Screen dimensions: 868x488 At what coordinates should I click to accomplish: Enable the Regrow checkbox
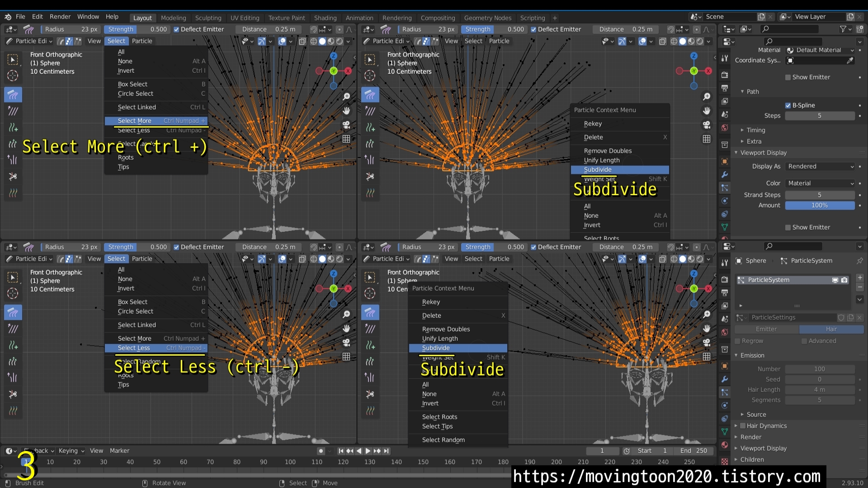point(738,341)
